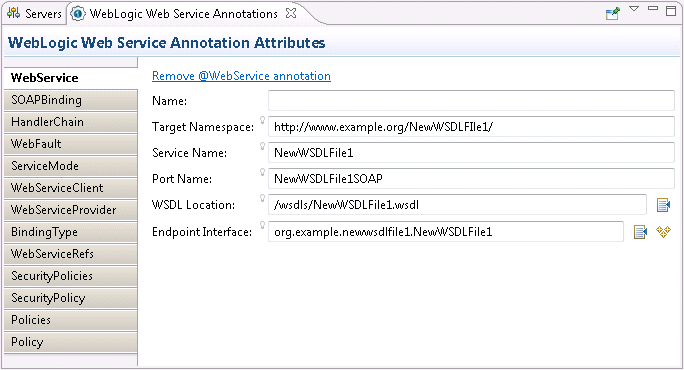Select the SecurityPolicies annotation category
The width and height of the screenshot is (684, 370).
click(71, 276)
